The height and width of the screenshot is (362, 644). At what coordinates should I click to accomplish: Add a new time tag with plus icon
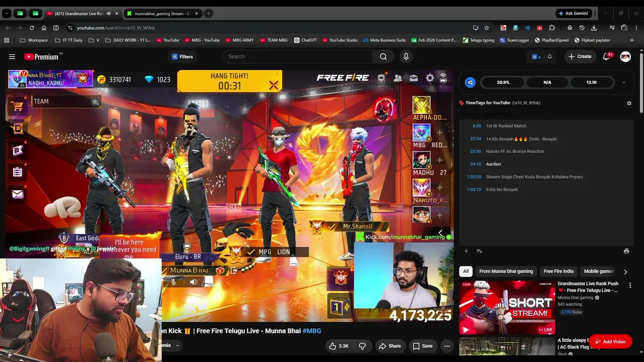coord(466,251)
